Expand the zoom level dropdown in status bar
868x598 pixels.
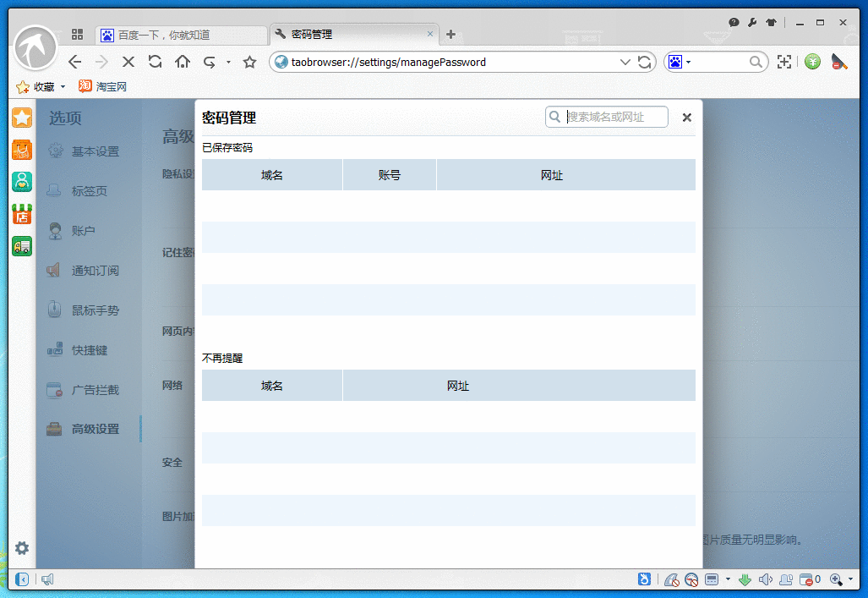(850, 579)
